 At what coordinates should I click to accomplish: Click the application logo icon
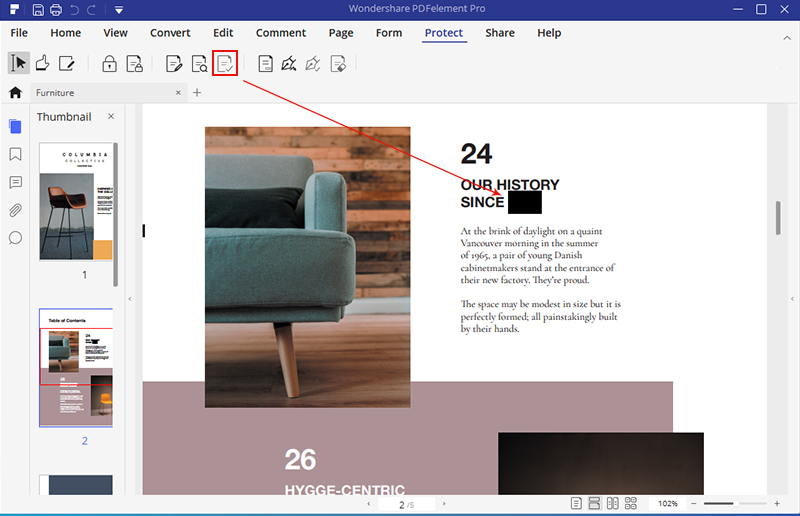[14, 9]
